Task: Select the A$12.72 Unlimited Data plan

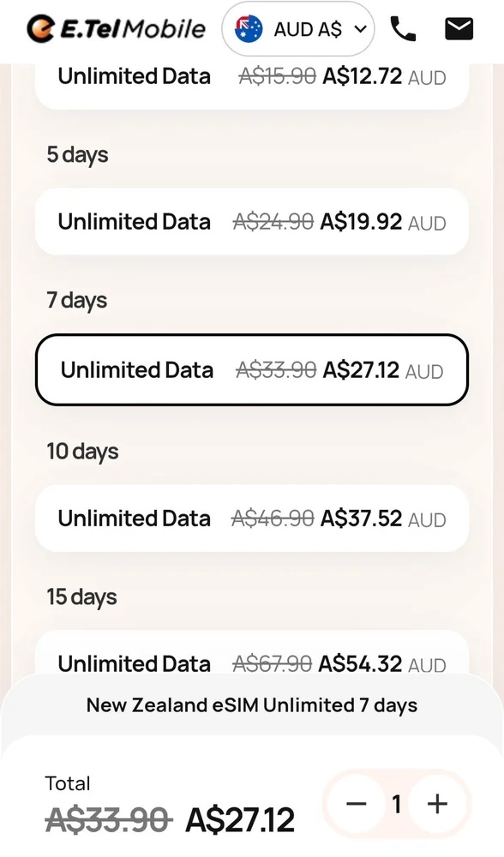Action: [x=252, y=82]
